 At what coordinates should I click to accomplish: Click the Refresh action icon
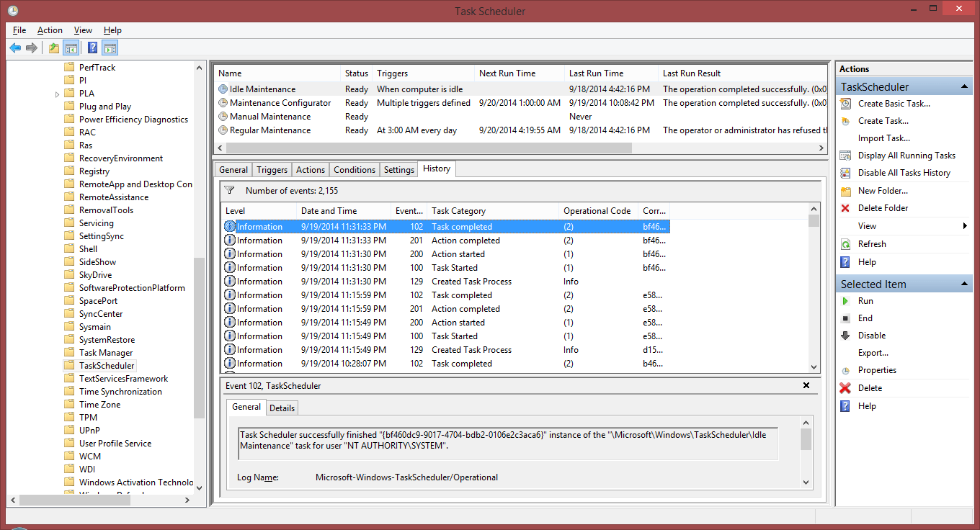point(845,244)
